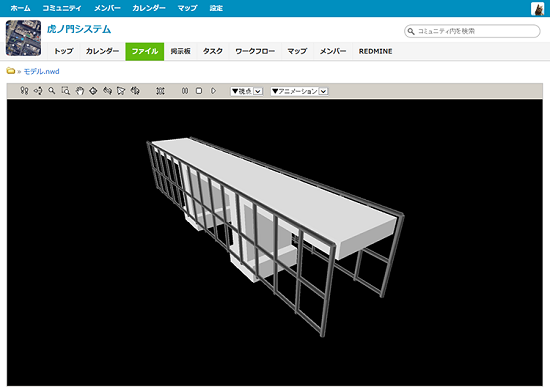Select the Examine tool icon
The image size is (550, 392).
click(107, 91)
